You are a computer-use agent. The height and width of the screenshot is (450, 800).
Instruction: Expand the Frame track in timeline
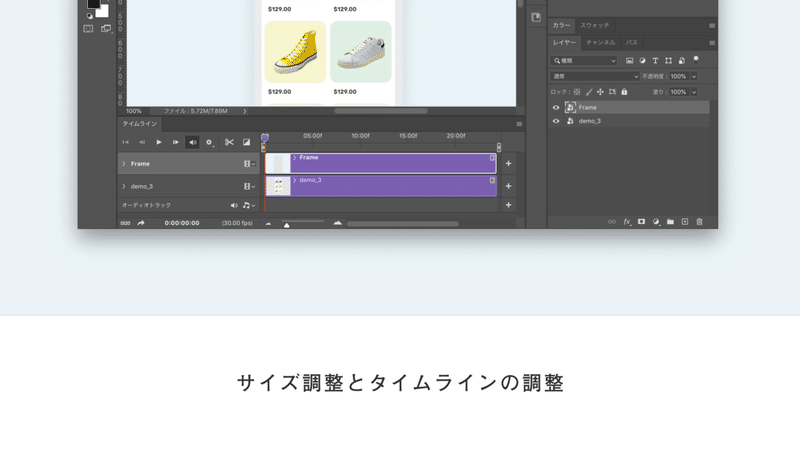(123, 164)
